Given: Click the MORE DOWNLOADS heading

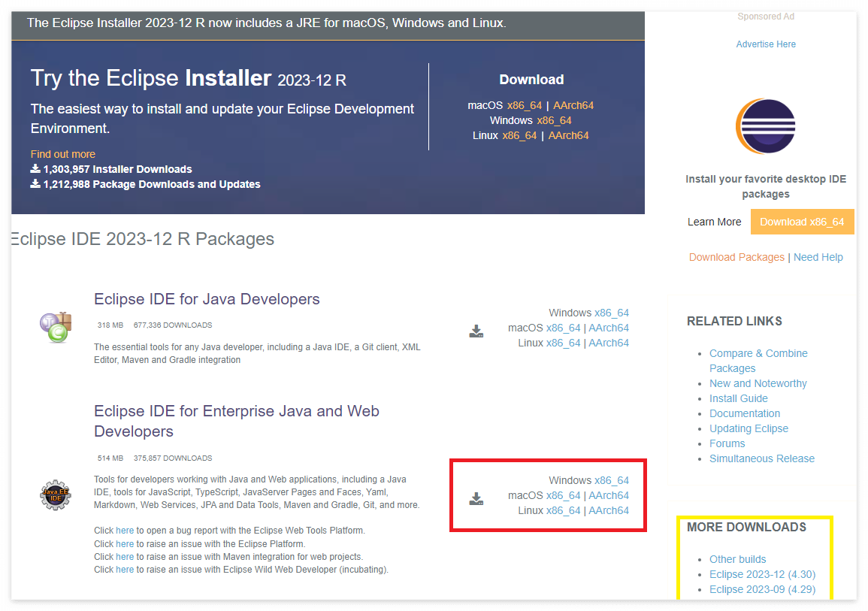Looking at the screenshot, I should (746, 527).
